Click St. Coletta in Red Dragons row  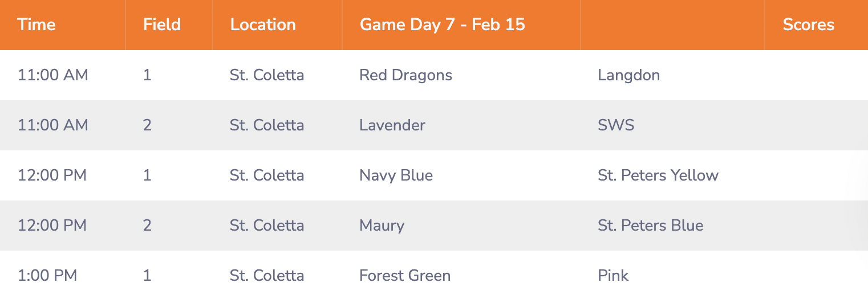(x=267, y=75)
